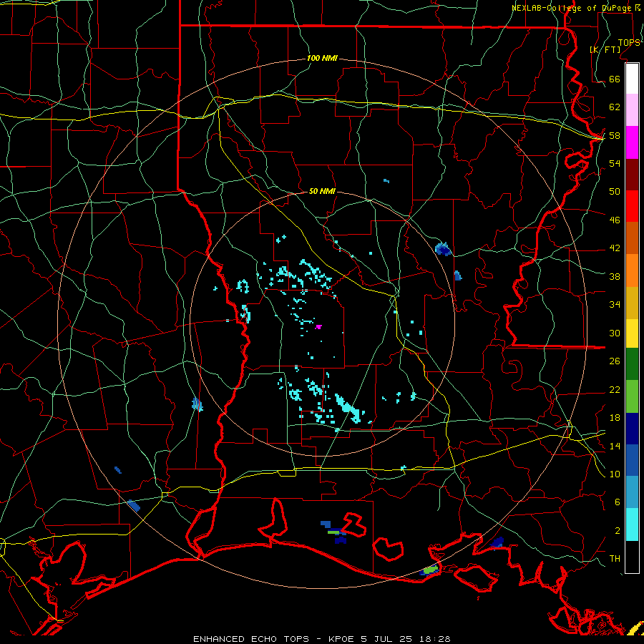The height and width of the screenshot is (644, 644).
Task: Click the 46 legend value
Action: [x=615, y=220]
